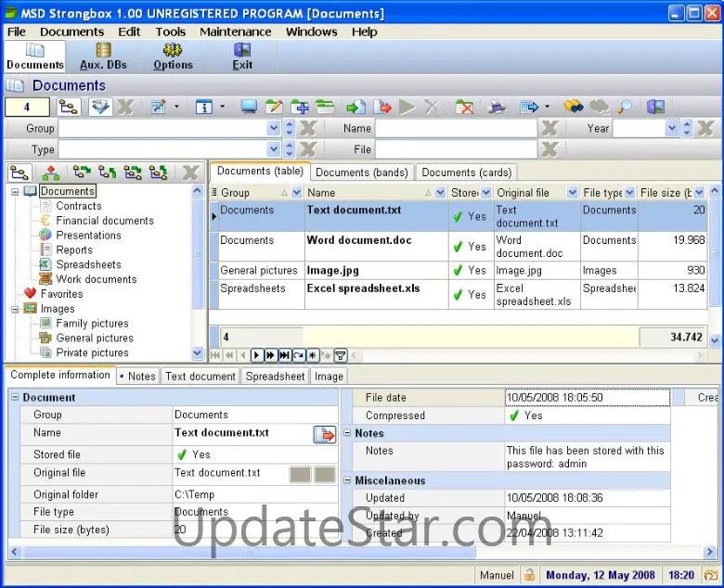The width and height of the screenshot is (724, 588).
Task: Collapse the Miscelaneous section
Action: [348, 480]
